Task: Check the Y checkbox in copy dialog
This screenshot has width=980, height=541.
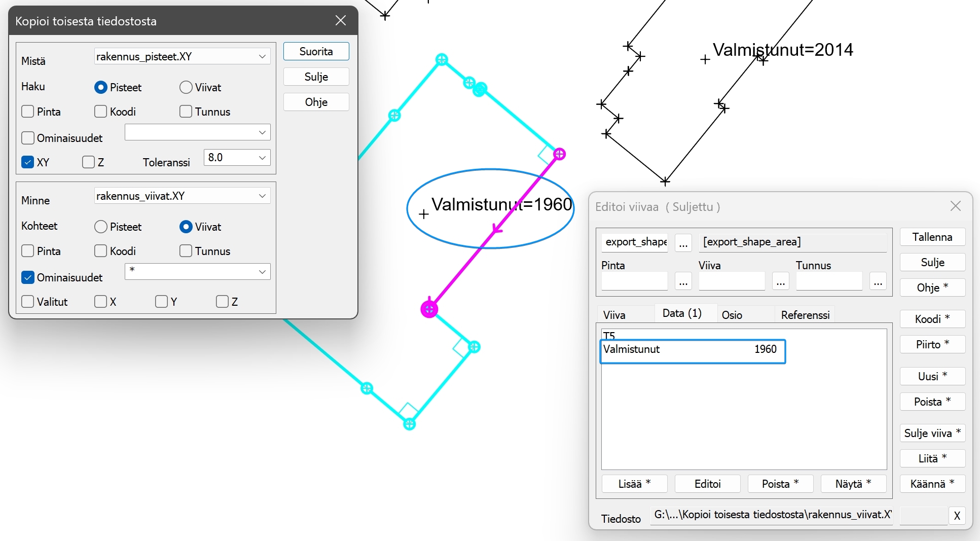Action: tap(162, 302)
